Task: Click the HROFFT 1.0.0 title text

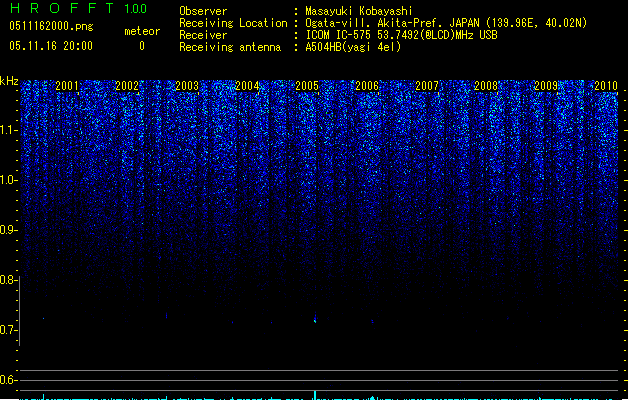Action: point(79,8)
